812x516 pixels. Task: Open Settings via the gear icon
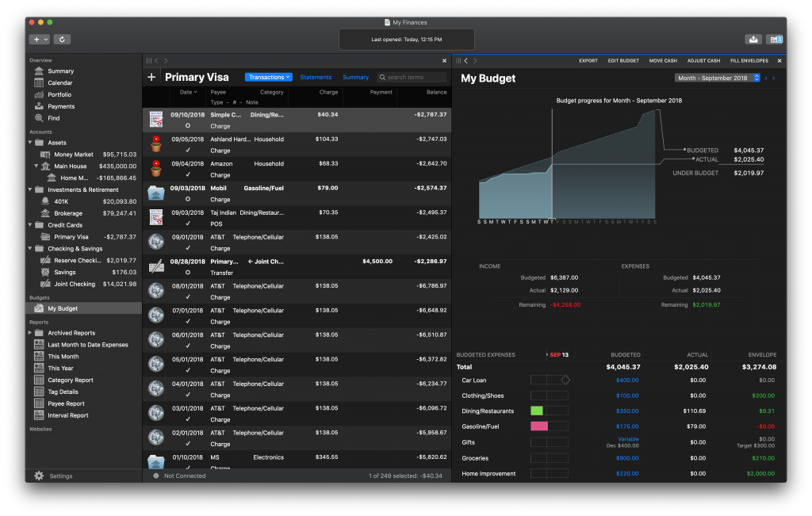[x=39, y=476]
